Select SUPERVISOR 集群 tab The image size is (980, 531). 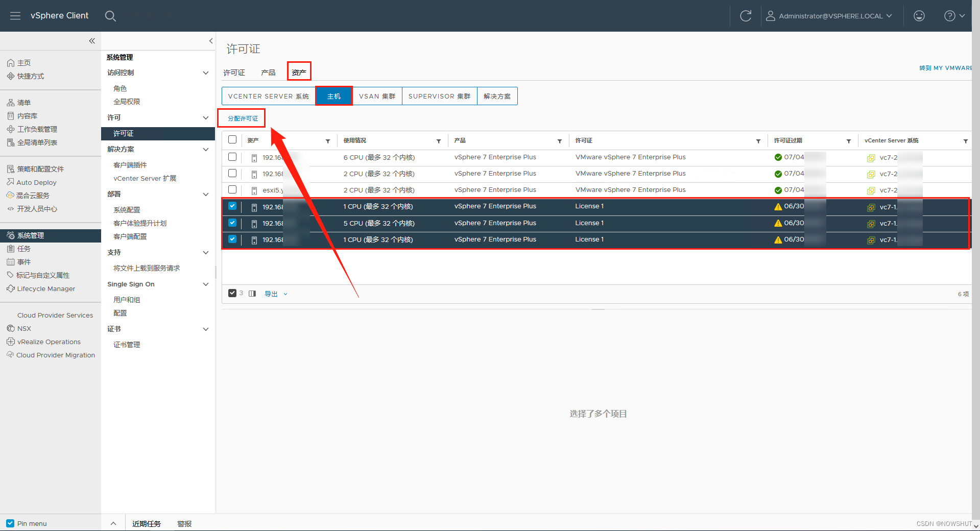coord(440,96)
